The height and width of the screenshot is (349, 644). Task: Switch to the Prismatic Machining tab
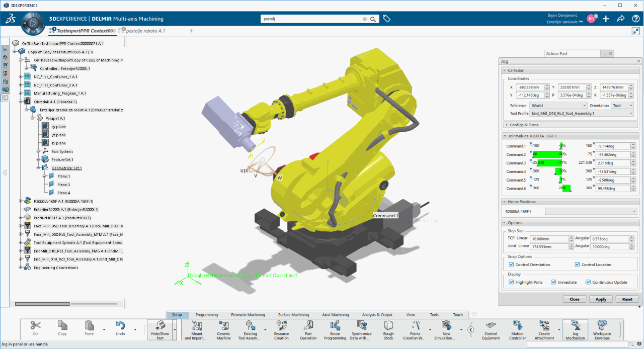pos(248,315)
